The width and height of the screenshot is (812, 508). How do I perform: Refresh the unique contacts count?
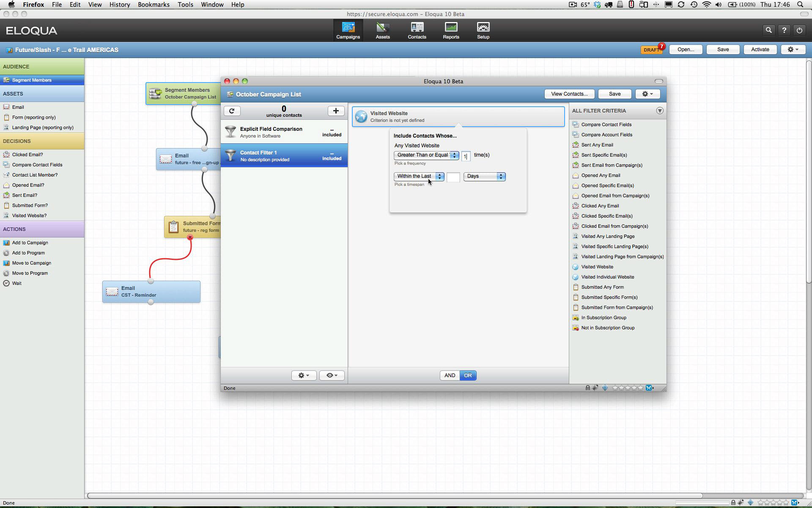(232, 111)
